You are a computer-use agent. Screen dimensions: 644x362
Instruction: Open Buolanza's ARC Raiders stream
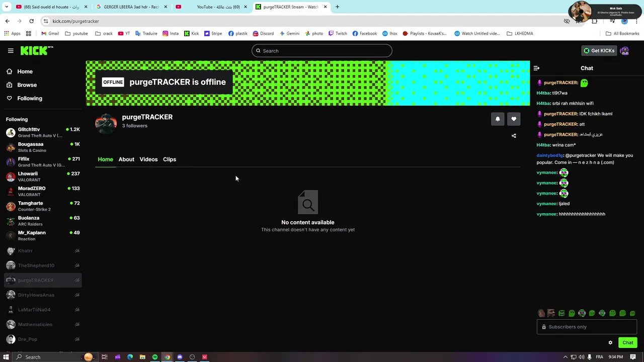click(x=43, y=221)
